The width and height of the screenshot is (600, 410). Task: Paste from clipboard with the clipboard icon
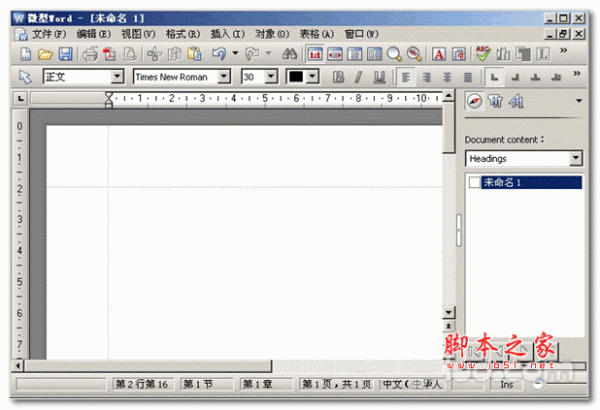click(x=194, y=54)
